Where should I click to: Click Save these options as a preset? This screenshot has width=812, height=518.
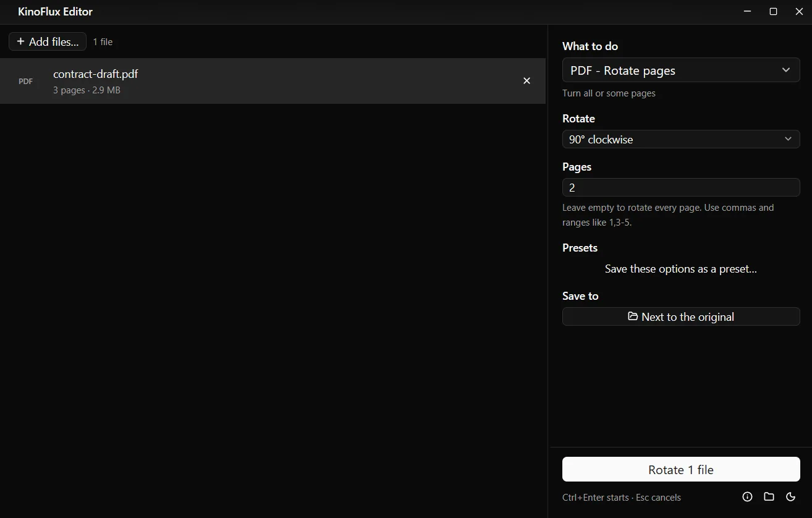pos(681,269)
